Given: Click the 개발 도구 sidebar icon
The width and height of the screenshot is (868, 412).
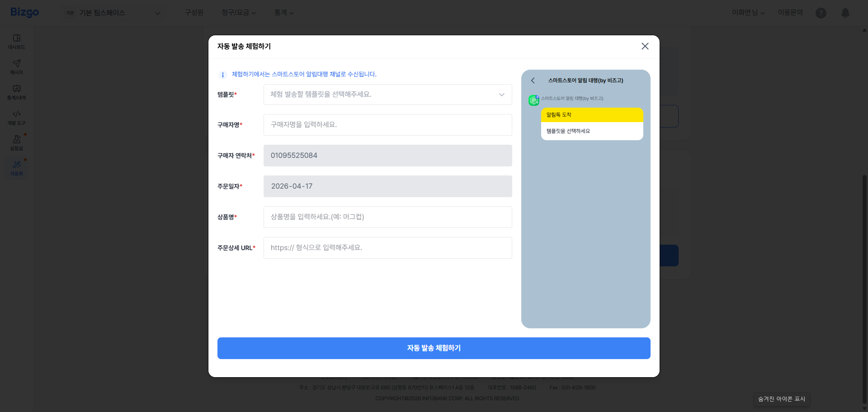Looking at the screenshot, I should click(16, 117).
